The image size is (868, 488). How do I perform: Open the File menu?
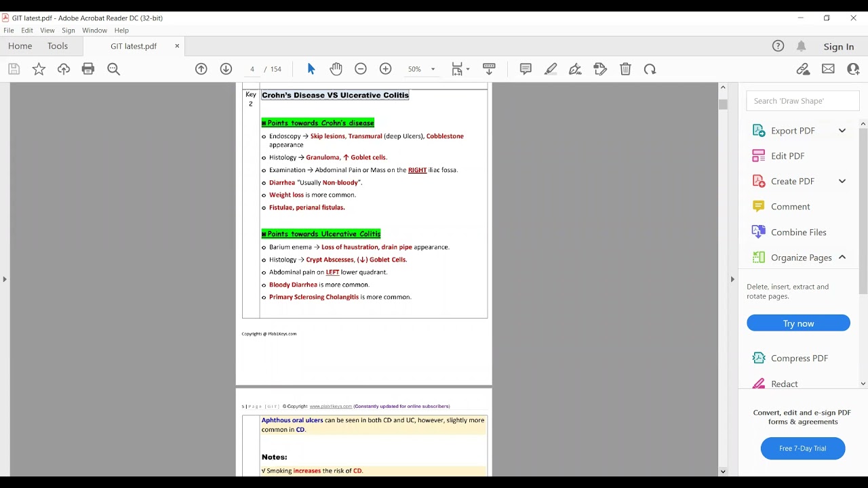(9, 30)
